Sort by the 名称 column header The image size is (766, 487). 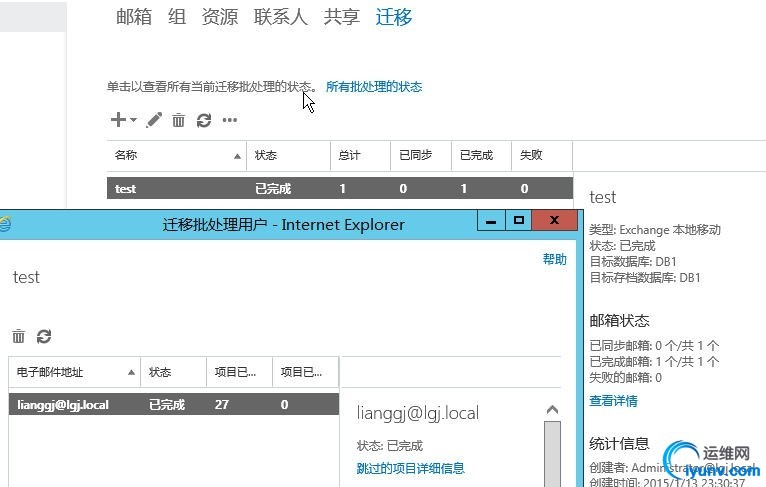click(x=176, y=155)
